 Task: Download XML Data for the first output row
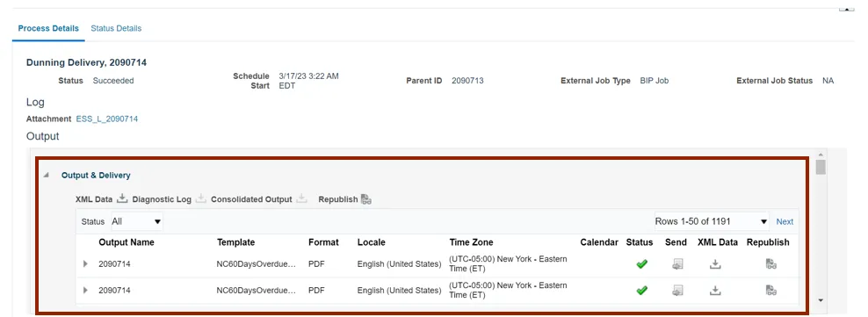click(715, 264)
